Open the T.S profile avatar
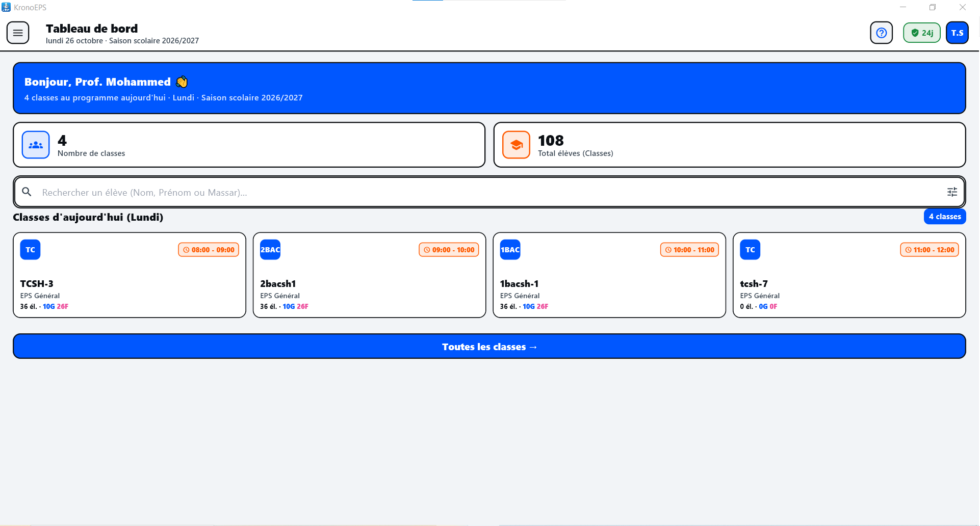 pos(957,33)
